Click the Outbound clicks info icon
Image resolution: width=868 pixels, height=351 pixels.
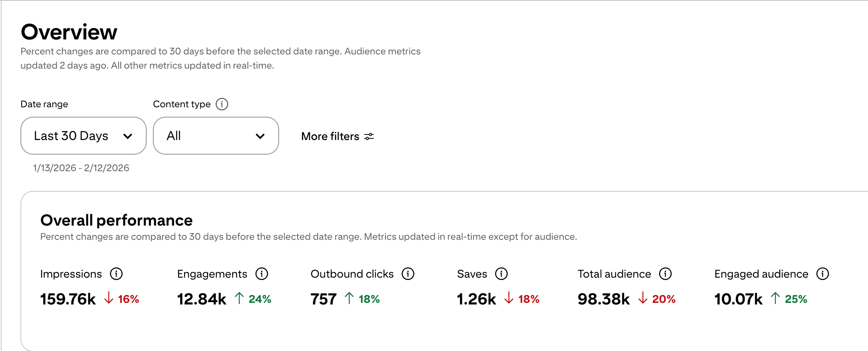coord(408,274)
